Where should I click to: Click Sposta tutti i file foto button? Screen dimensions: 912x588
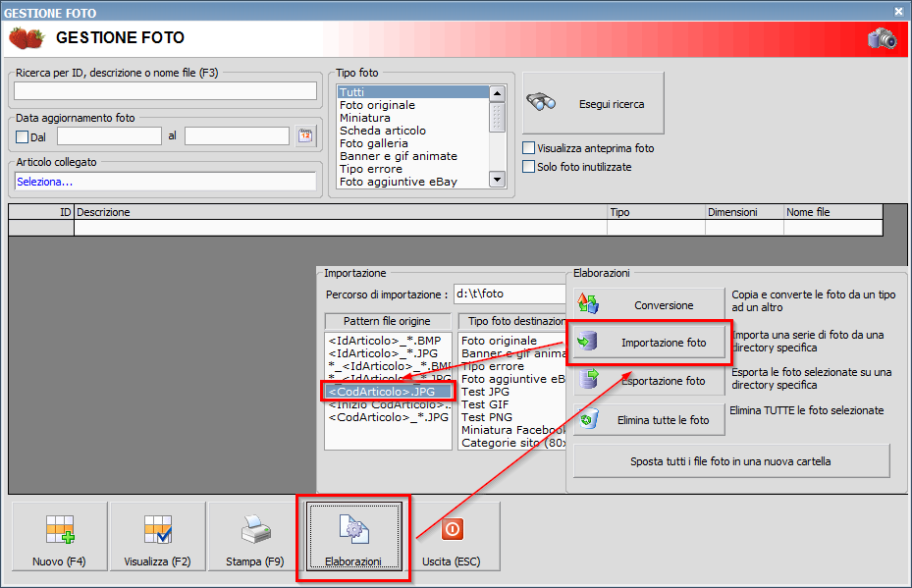tap(731, 461)
